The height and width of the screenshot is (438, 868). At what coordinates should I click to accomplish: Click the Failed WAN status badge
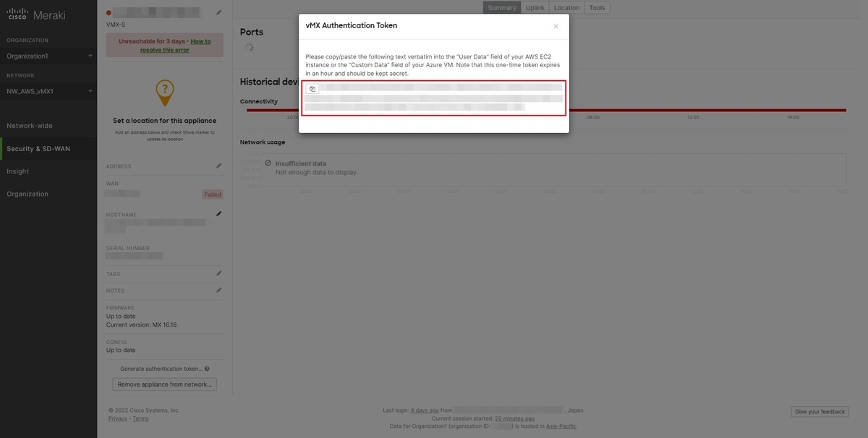point(213,194)
